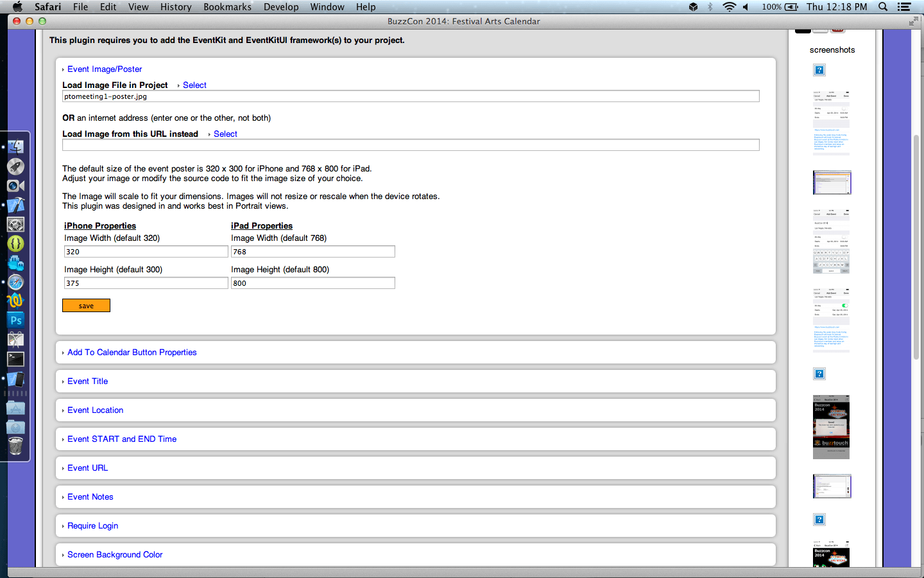Screen dimensions: 924x578
Task: Open the View menu
Action: tap(138, 7)
